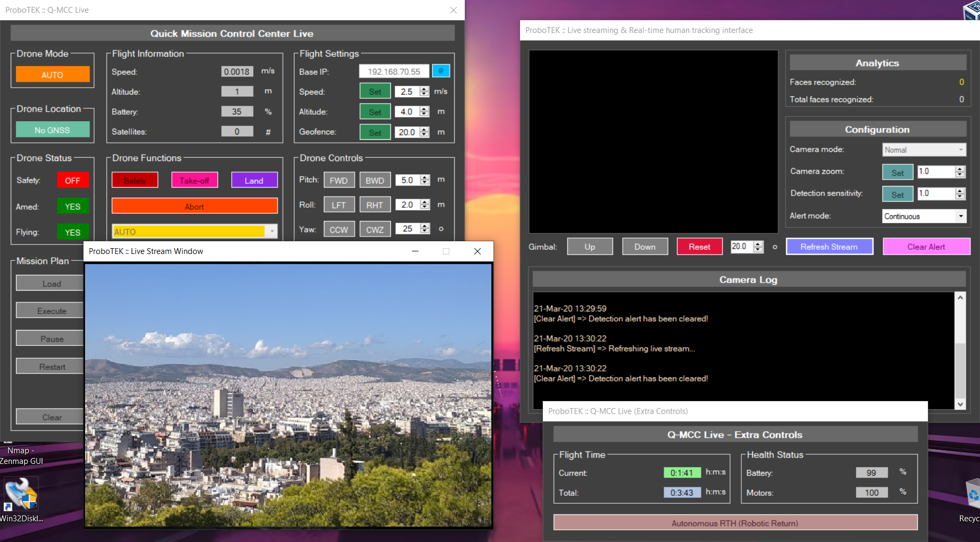Image resolution: width=980 pixels, height=542 pixels.
Task: Open Nmap Zenmap GUI desktop shortcut
Action: coord(21,455)
